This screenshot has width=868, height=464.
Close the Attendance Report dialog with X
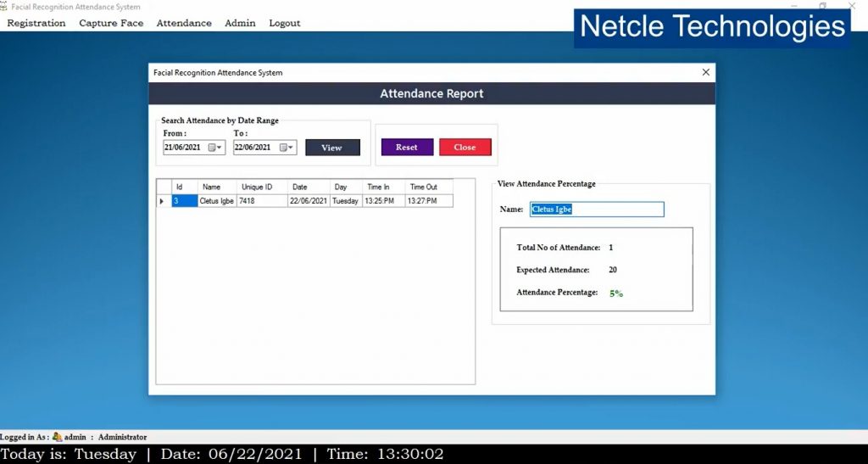[x=706, y=73]
